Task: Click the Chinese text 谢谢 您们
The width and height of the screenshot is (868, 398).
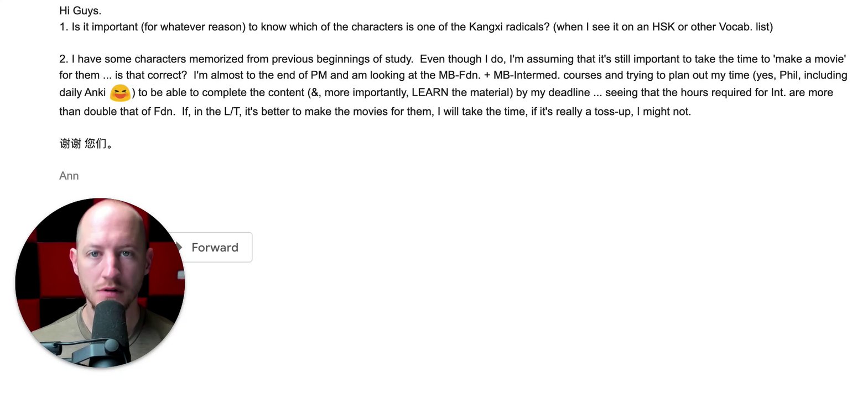Action: pyautogui.click(x=86, y=144)
